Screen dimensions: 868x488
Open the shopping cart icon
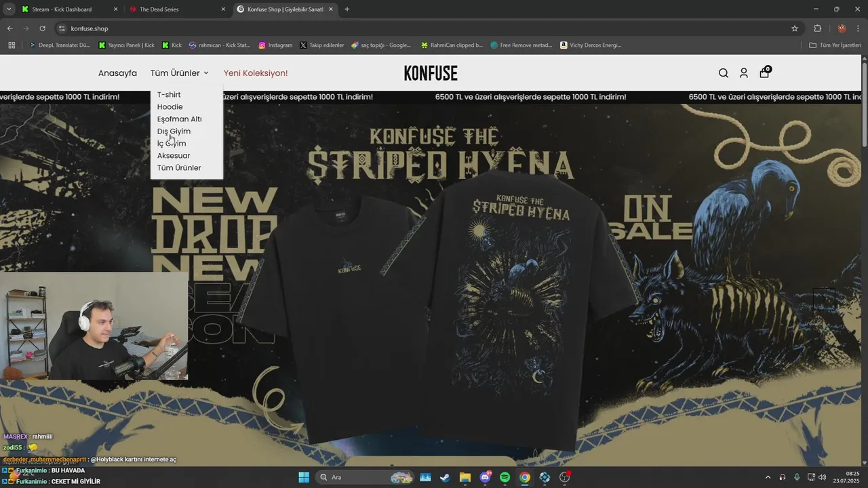764,73
